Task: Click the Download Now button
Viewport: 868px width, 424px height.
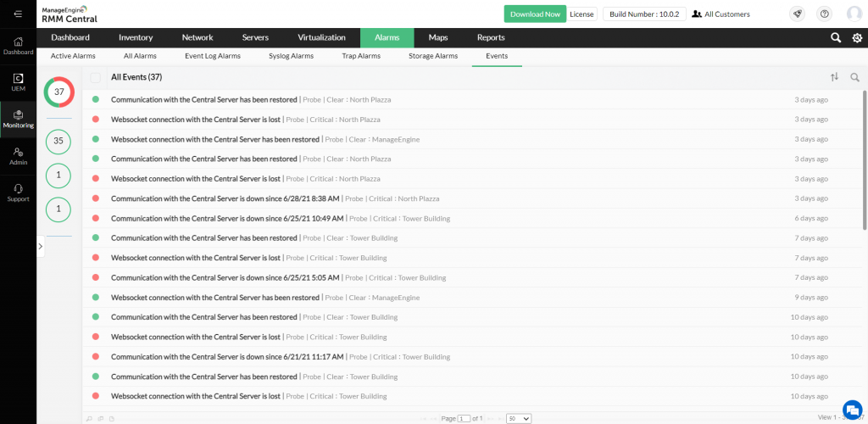Action: click(535, 14)
